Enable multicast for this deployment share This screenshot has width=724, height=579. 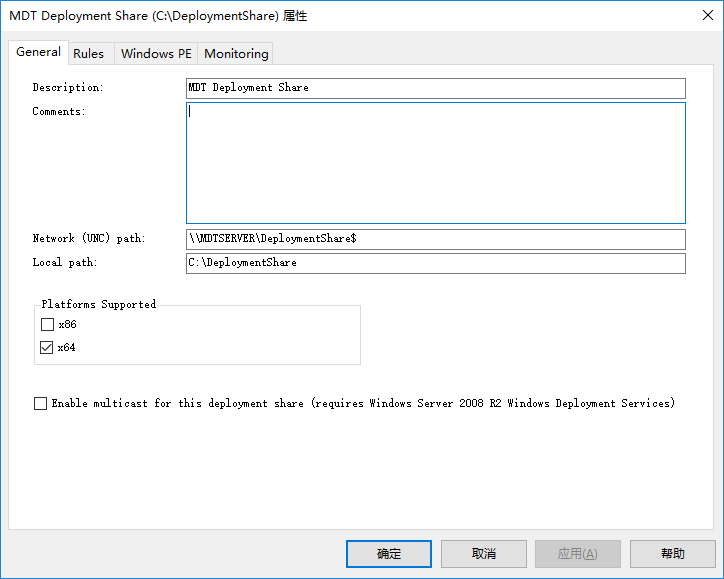point(41,404)
